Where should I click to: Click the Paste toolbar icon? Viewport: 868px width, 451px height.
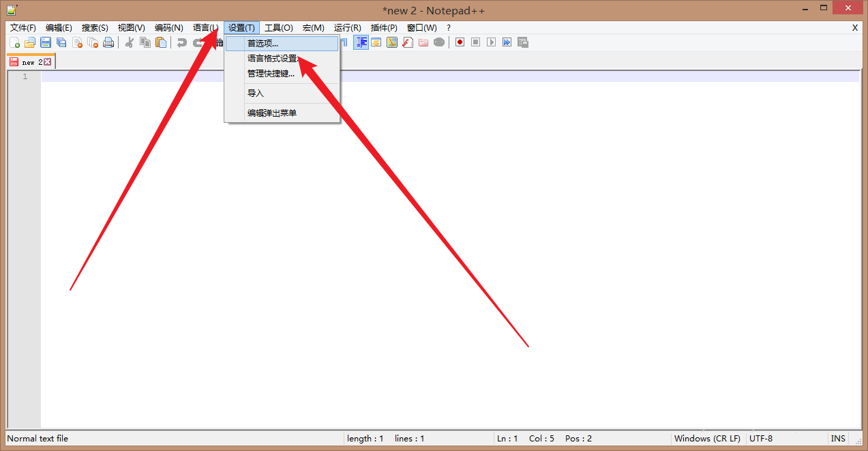click(x=161, y=42)
